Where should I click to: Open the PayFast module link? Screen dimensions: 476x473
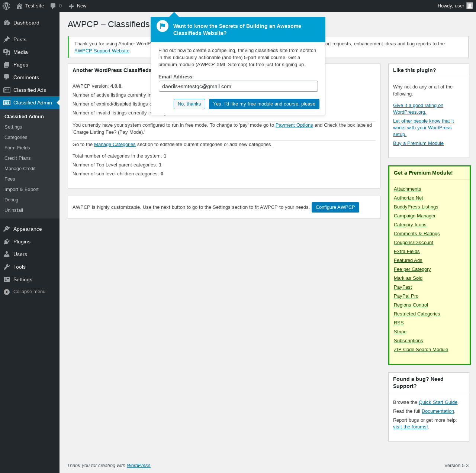(403, 287)
